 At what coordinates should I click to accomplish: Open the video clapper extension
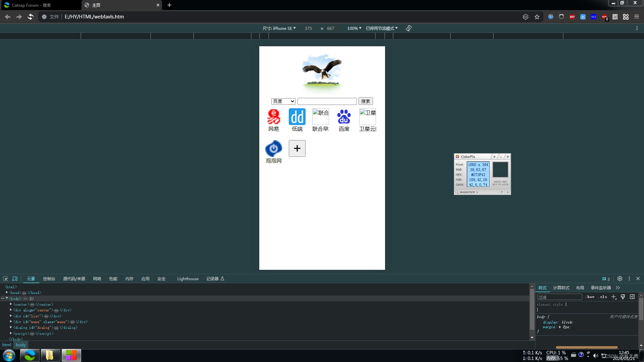[551, 17]
